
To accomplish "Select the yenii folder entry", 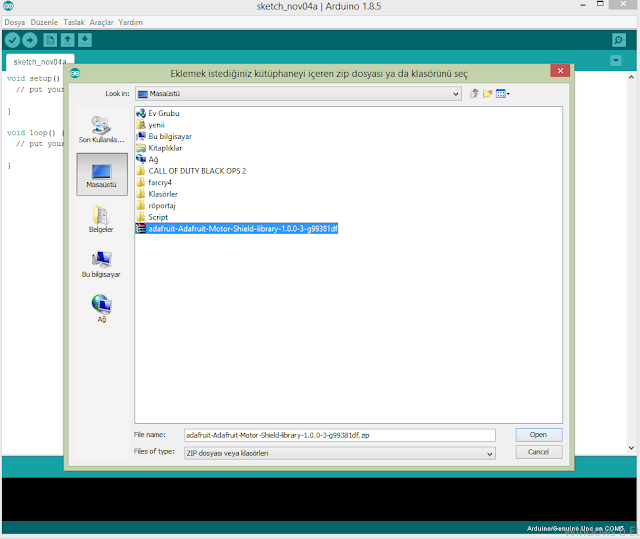I will pyautogui.click(x=151, y=125).
